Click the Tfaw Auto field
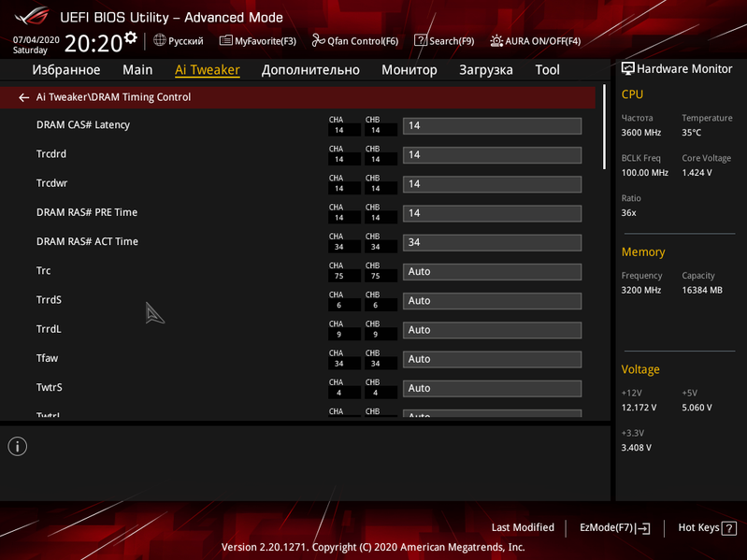This screenshot has width=747, height=560. [492, 359]
